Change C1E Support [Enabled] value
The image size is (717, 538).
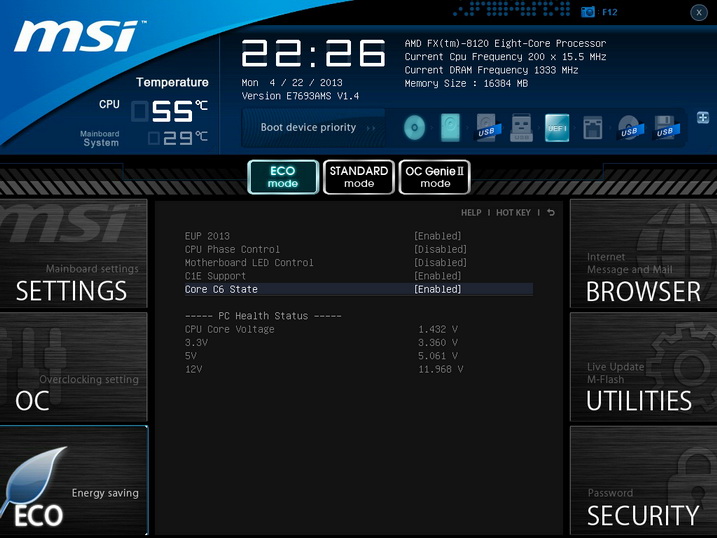point(438,276)
